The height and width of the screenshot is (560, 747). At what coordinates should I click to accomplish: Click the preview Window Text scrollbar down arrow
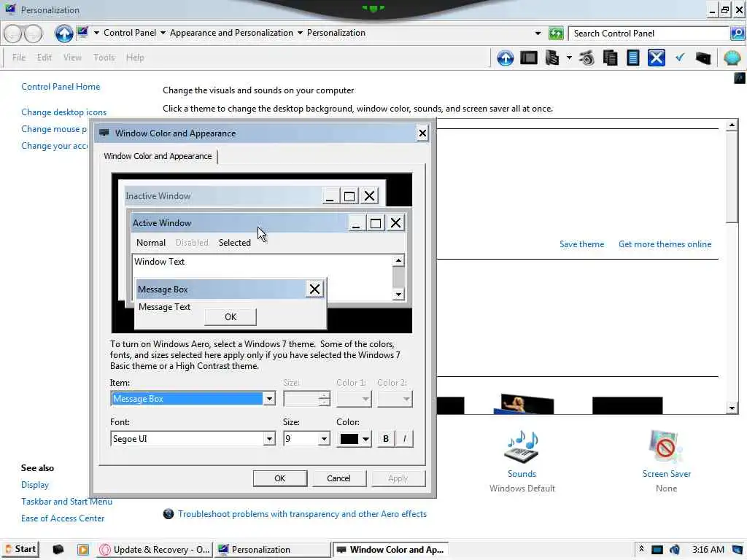click(x=398, y=295)
